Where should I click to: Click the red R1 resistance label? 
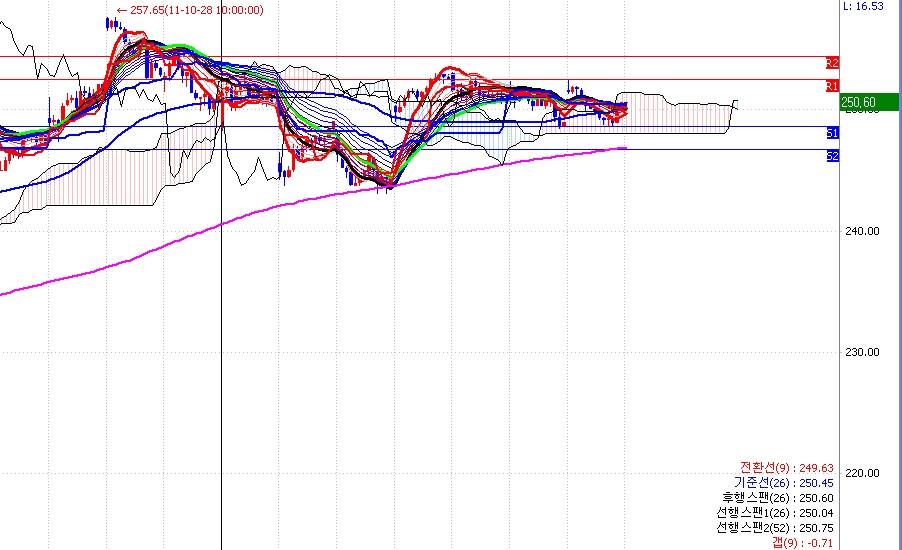click(832, 86)
